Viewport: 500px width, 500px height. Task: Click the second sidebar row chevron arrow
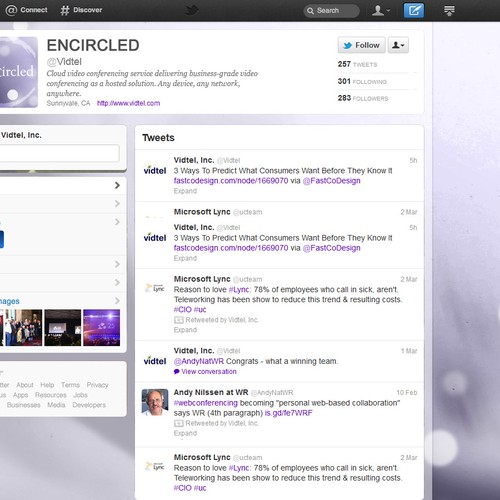(x=117, y=203)
